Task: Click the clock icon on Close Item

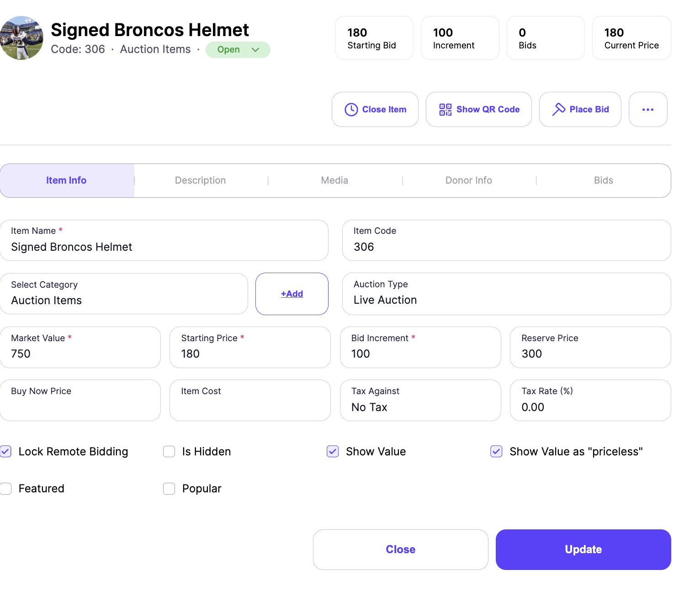Action: 351,110
